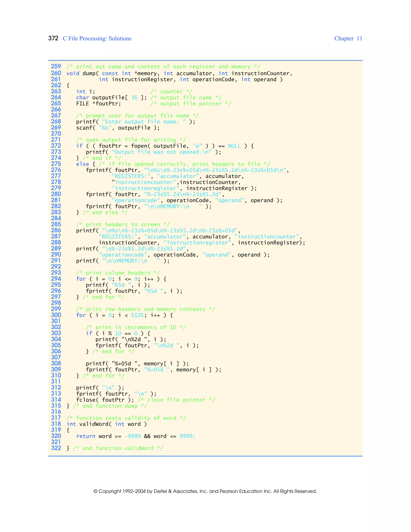Viewport: 411px width, 532px height.
Task: Click the NULL keyword on line 272
Action: click(x=234, y=146)
